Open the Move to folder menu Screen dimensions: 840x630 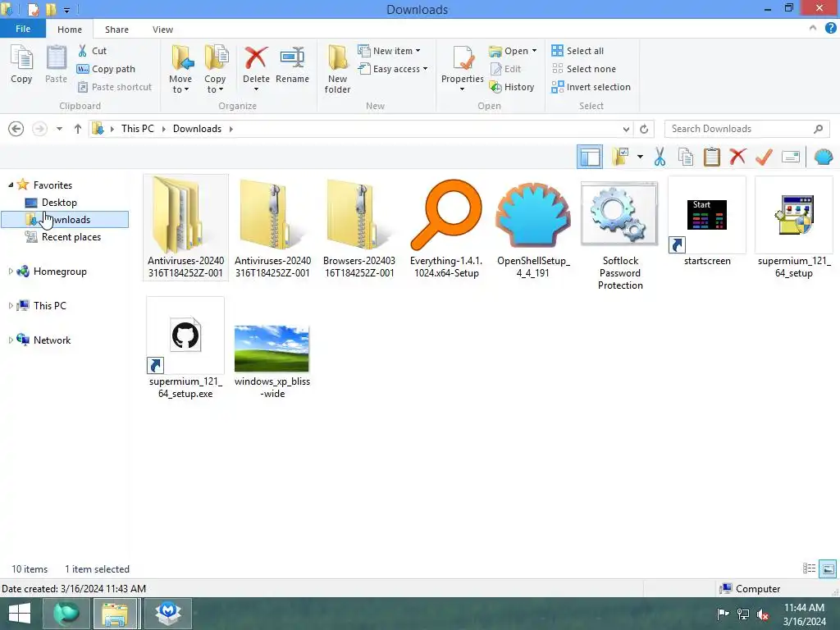click(180, 70)
